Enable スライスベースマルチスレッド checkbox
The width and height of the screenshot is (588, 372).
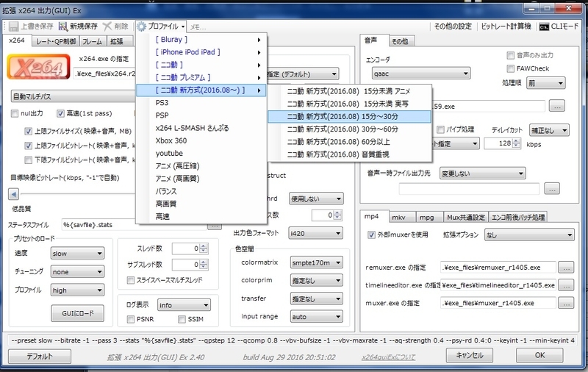[x=131, y=280]
